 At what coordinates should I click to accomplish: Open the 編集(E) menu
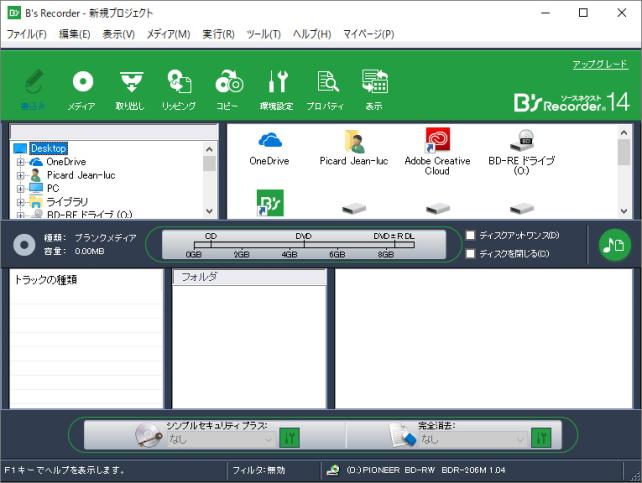point(75,34)
